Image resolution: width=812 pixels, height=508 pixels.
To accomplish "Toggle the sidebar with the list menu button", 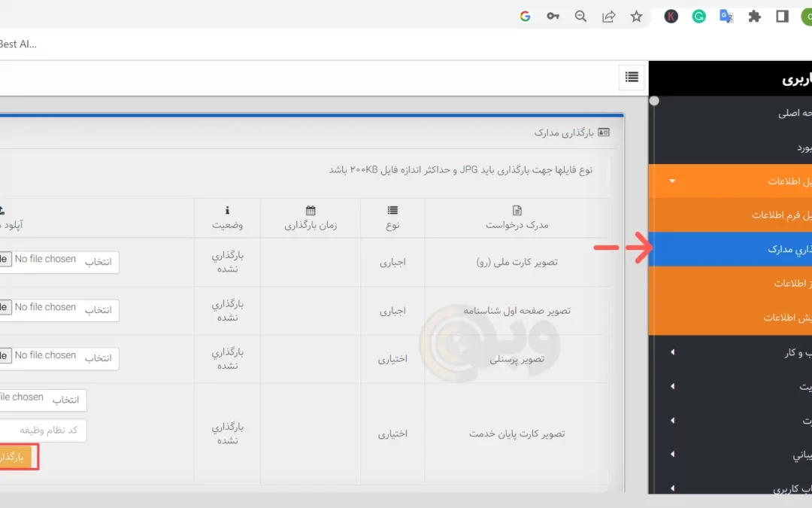I will pyautogui.click(x=631, y=77).
